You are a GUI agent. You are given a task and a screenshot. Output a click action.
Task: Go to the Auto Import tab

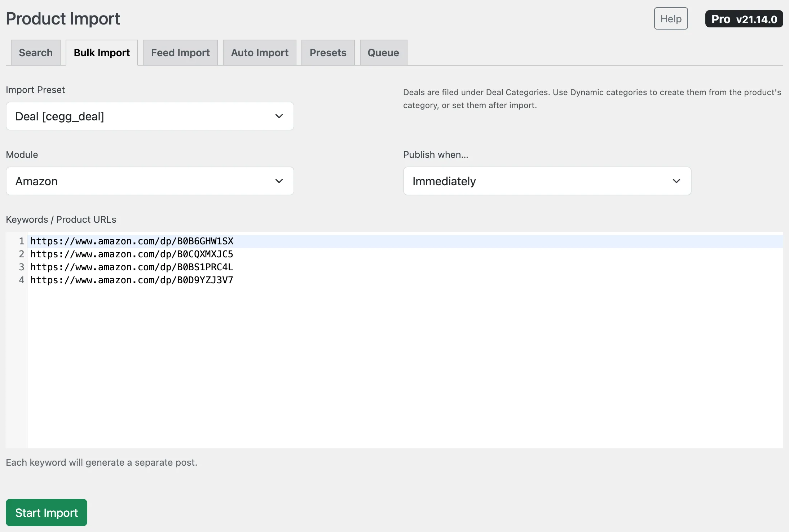tap(260, 53)
